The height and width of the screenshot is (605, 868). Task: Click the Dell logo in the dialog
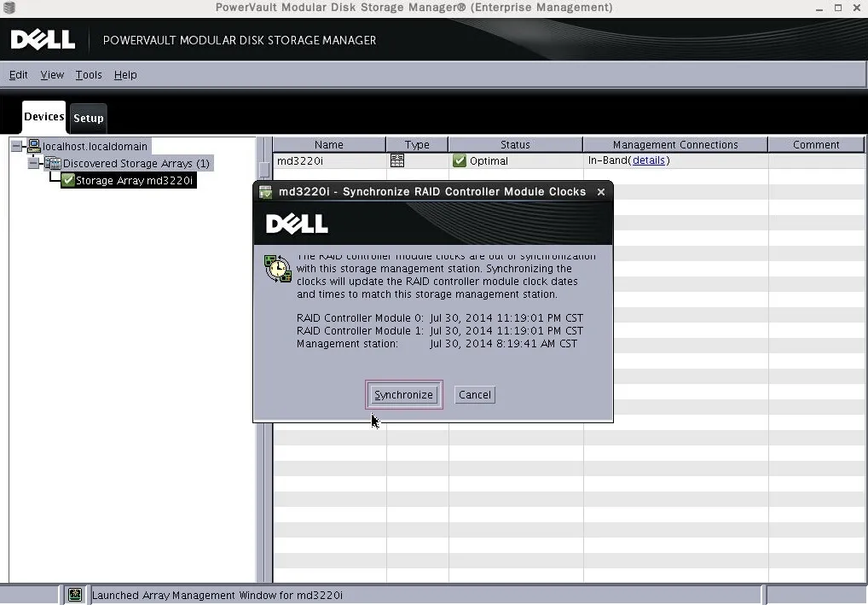click(297, 224)
